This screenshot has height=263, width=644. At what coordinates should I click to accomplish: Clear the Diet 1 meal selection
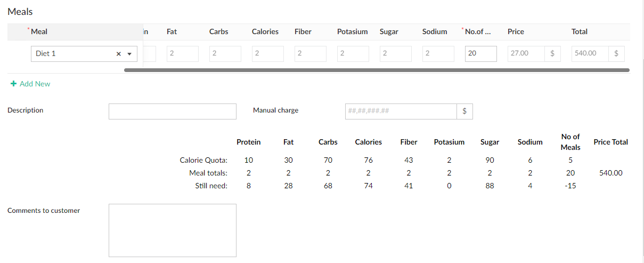pos(118,54)
